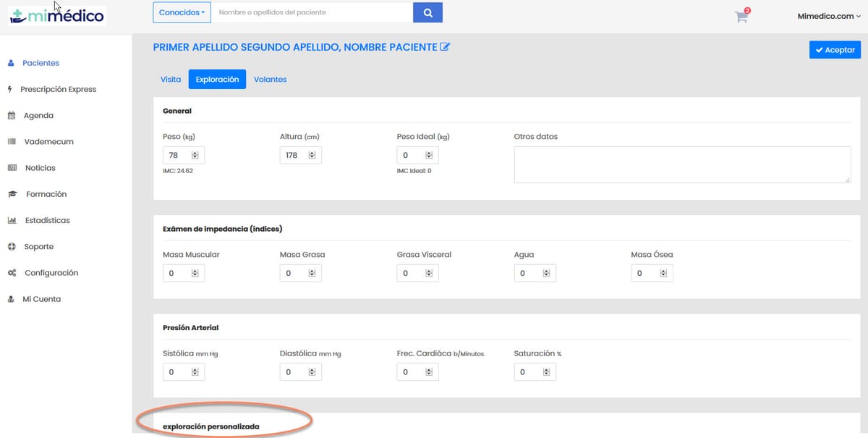This screenshot has height=438, width=868.
Task: Adjust the Peso (kg) stepper arrows
Action: [x=195, y=156]
